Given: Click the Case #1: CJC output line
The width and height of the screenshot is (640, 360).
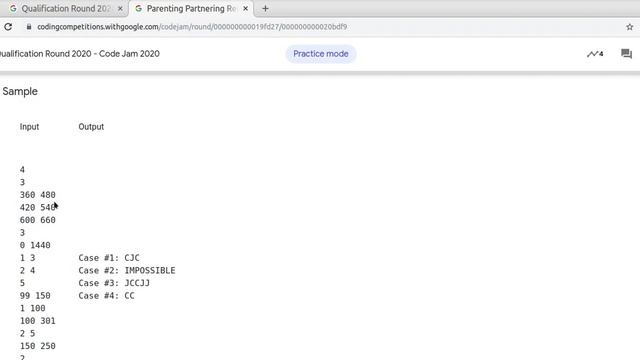Looking at the screenshot, I should click(109, 258).
